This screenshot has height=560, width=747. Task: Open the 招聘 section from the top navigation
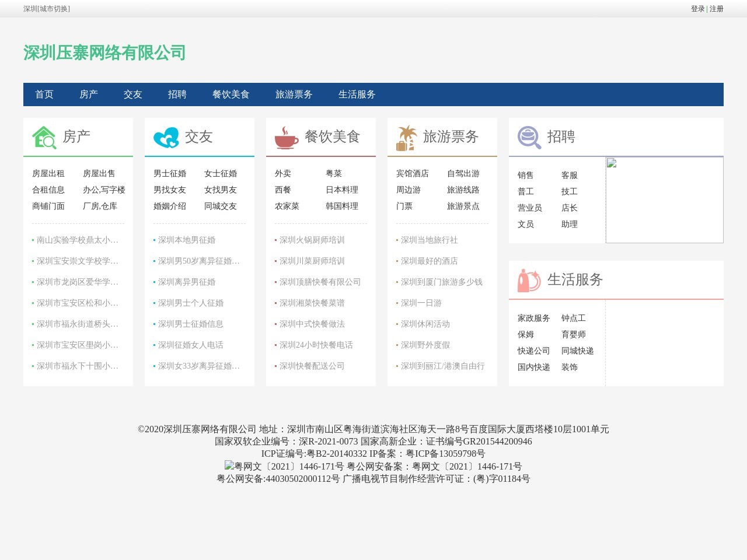[x=177, y=94]
